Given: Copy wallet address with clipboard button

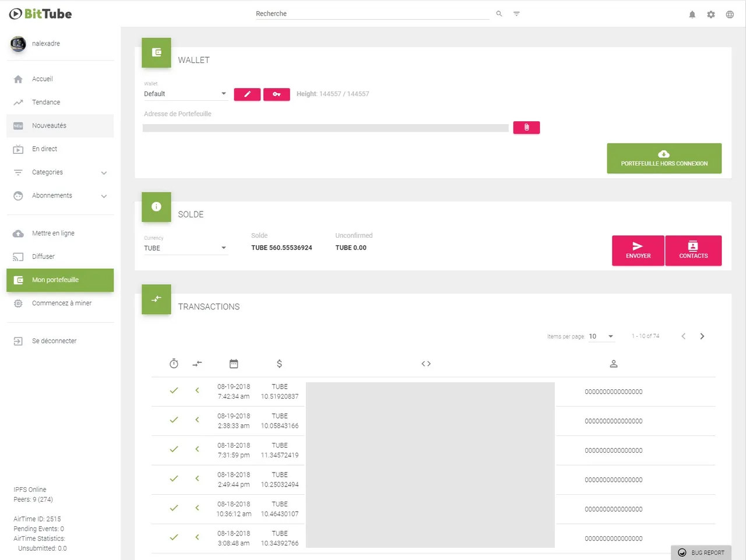Looking at the screenshot, I should point(526,128).
